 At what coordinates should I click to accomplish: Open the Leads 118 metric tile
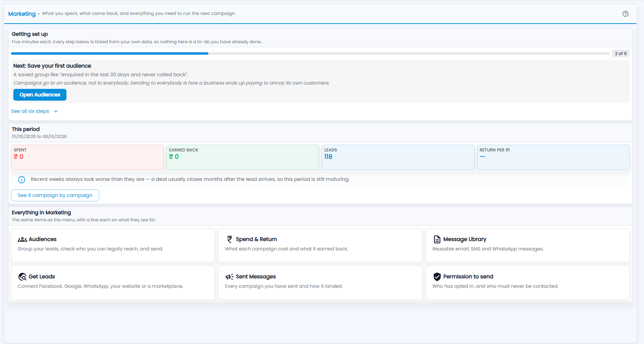(398, 157)
